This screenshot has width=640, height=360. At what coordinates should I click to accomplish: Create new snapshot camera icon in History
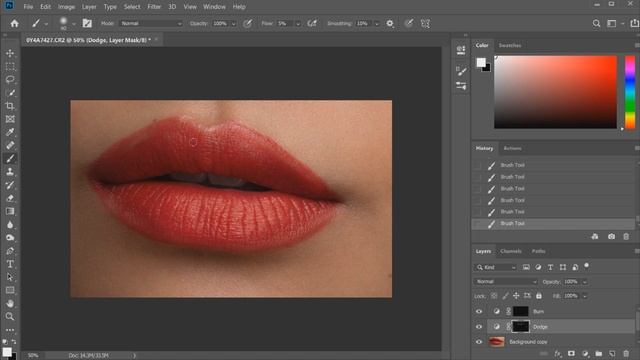(611, 236)
